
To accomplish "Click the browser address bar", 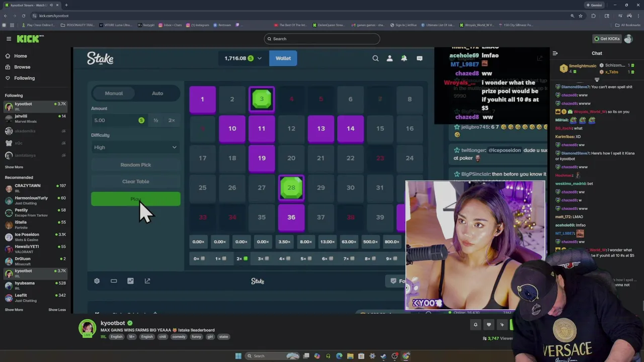I will (x=302, y=16).
